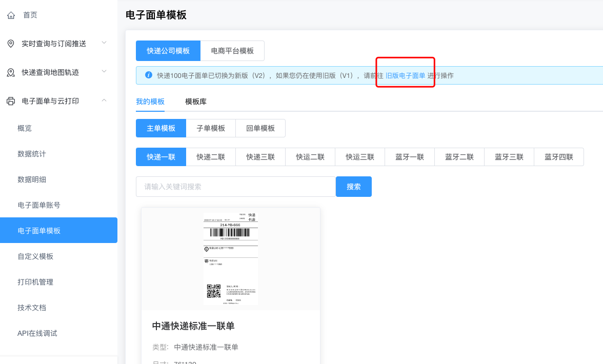Click the location pin icon for 实时查询与订阅推送
The height and width of the screenshot is (364, 603).
tap(11, 44)
